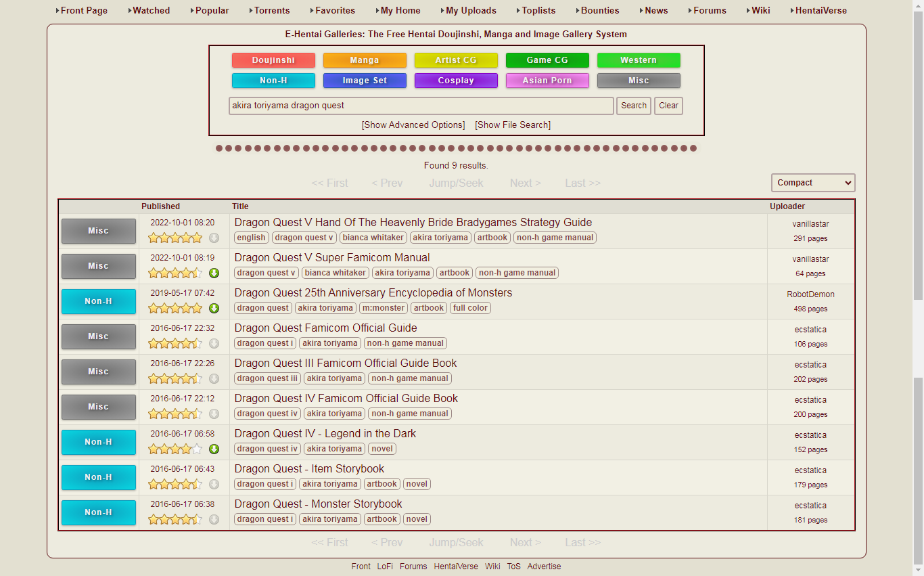Click greyed torrent icon for Monster Storybook row
Image resolution: width=924 pixels, height=576 pixels.
click(x=214, y=519)
